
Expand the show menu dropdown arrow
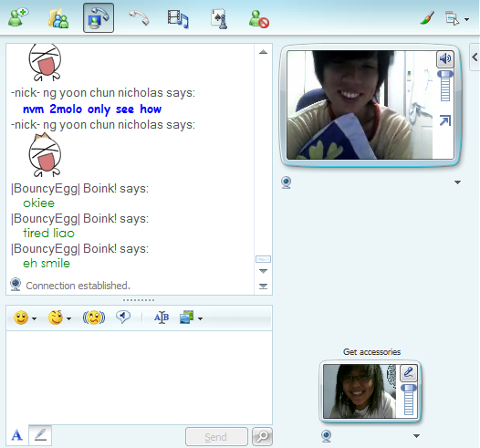(466, 19)
